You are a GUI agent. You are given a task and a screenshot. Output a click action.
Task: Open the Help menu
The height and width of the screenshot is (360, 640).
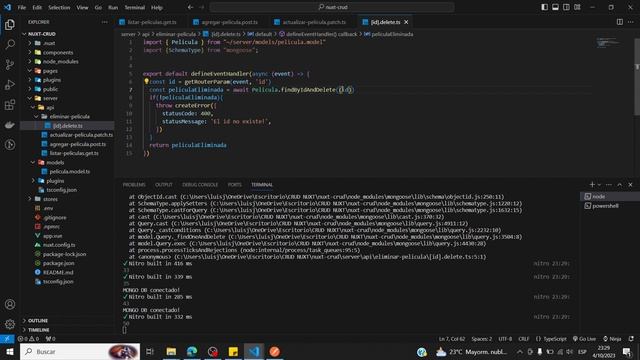pyautogui.click(x=157, y=7)
